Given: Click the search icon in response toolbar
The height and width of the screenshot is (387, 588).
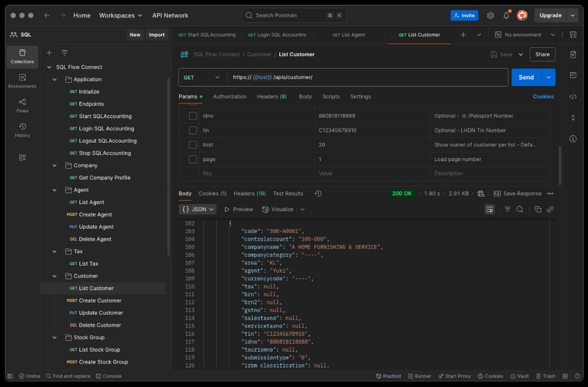Looking at the screenshot, I should coord(520,210).
